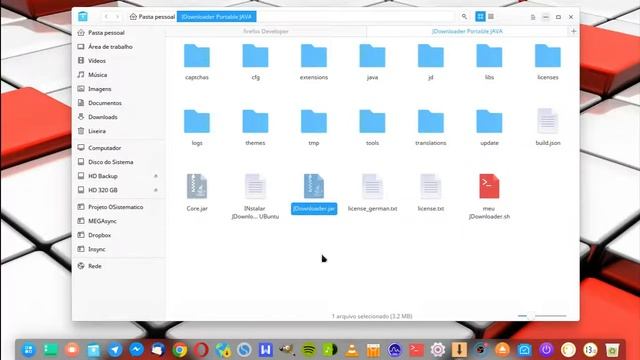Launch Opera browser from the dock
Viewport: 640px width, 360px height.
(x=201, y=350)
